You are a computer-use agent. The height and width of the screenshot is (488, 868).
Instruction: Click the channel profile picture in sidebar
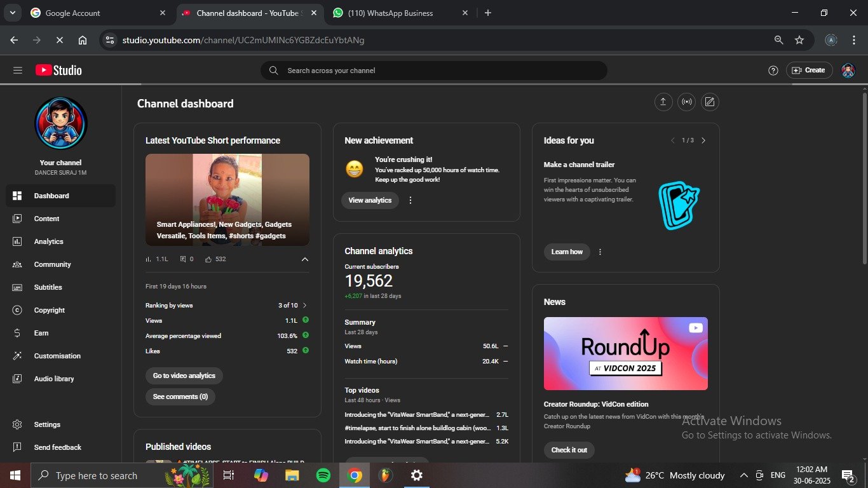[x=60, y=123]
